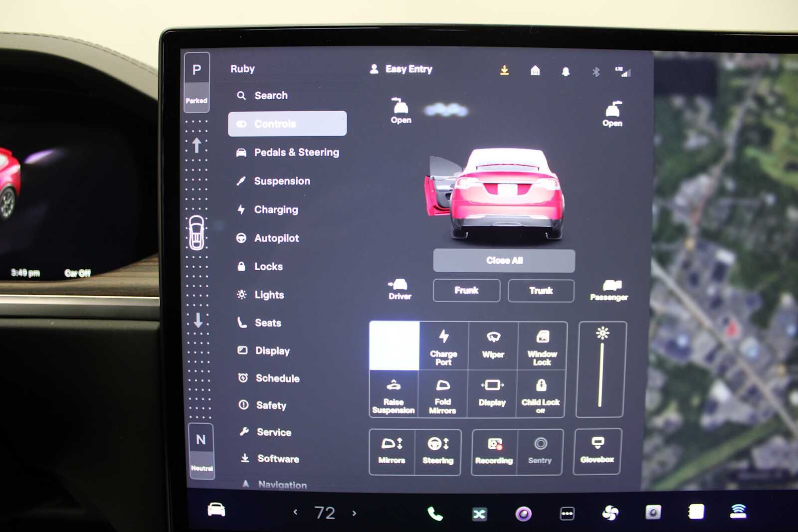Increase temperature with right chevron
Image resolution: width=798 pixels, height=532 pixels.
point(354,513)
